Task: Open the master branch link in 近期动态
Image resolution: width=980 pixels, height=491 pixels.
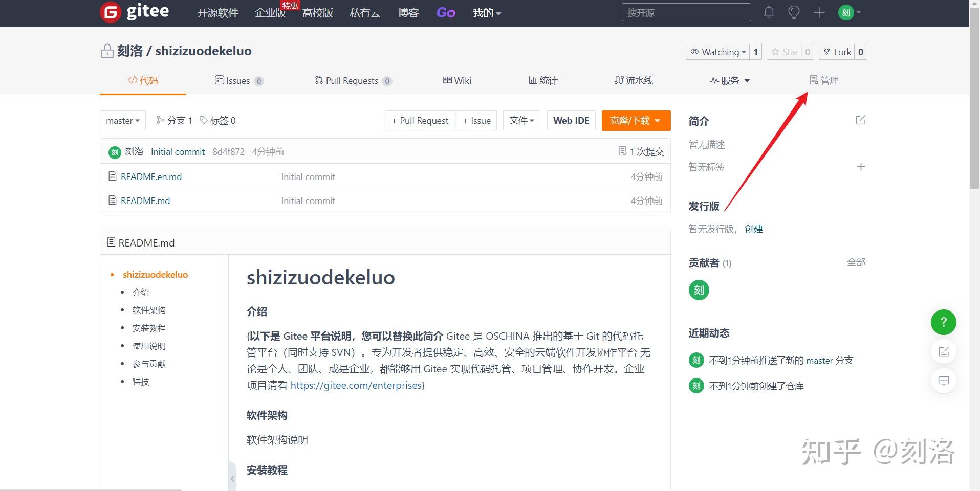Action: point(819,361)
